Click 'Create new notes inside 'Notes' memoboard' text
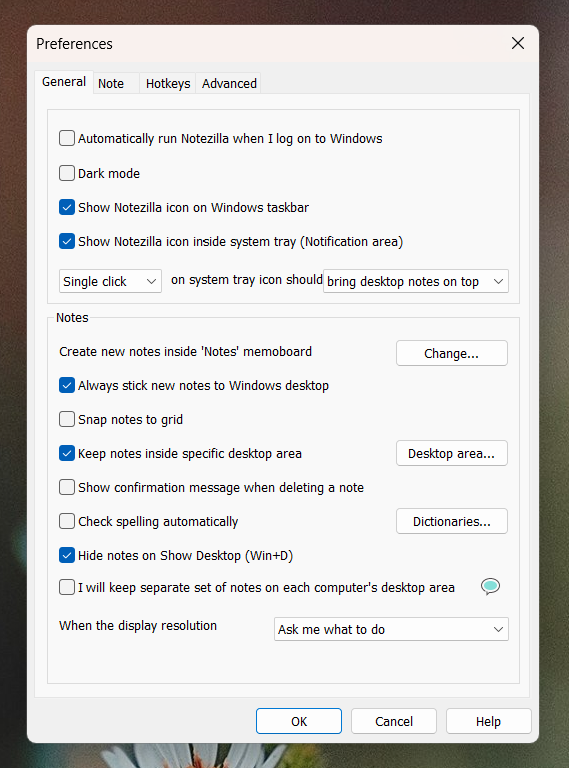Viewport: 569px width, 768px height. [185, 352]
